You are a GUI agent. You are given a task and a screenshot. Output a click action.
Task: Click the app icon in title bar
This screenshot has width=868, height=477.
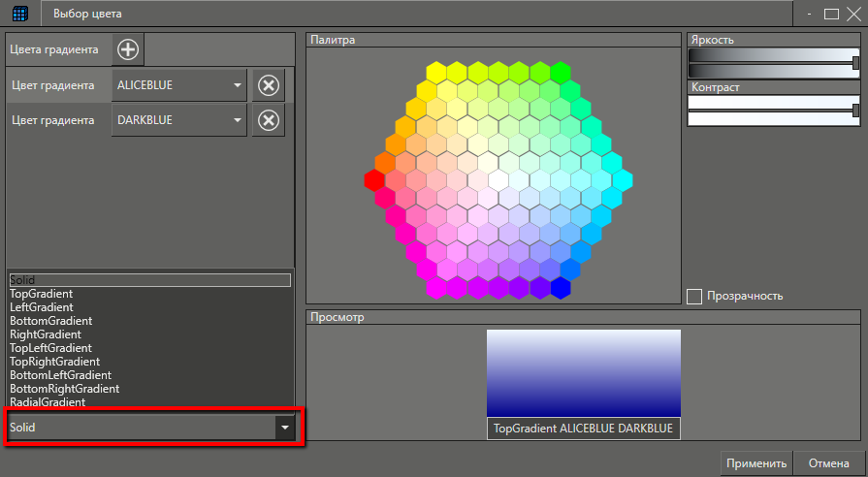point(19,15)
